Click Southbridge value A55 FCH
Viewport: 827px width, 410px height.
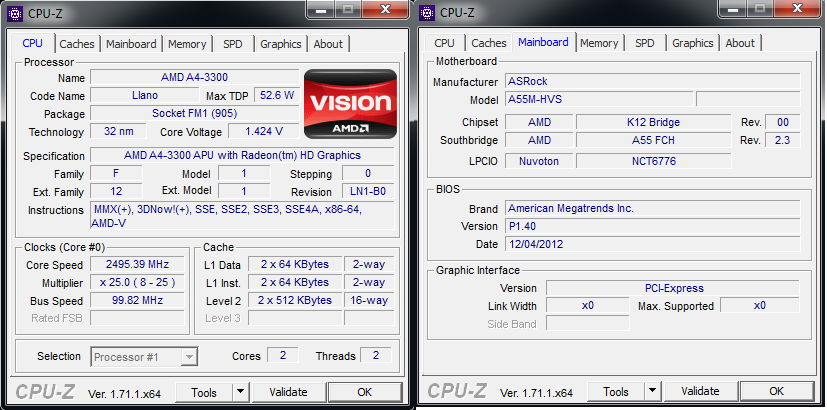[x=653, y=140]
